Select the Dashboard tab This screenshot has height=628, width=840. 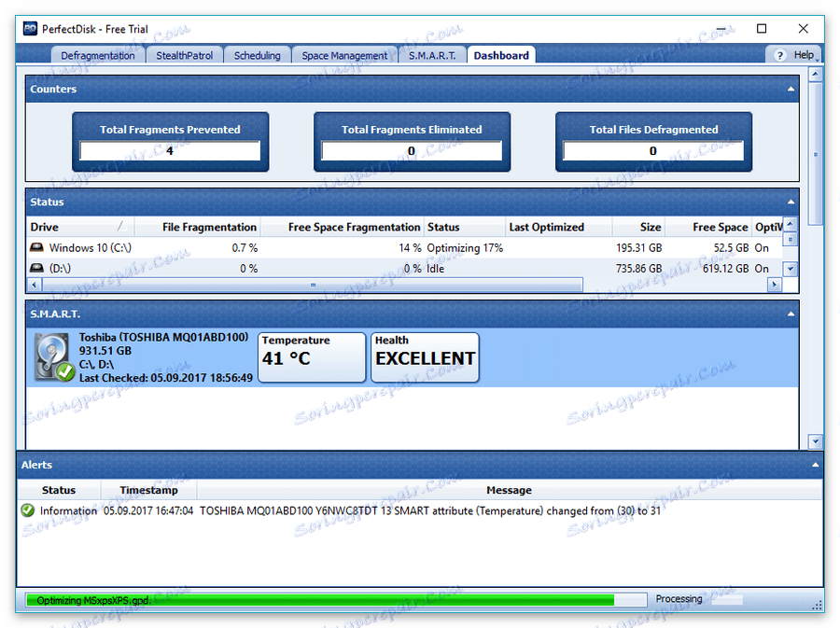click(x=501, y=55)
